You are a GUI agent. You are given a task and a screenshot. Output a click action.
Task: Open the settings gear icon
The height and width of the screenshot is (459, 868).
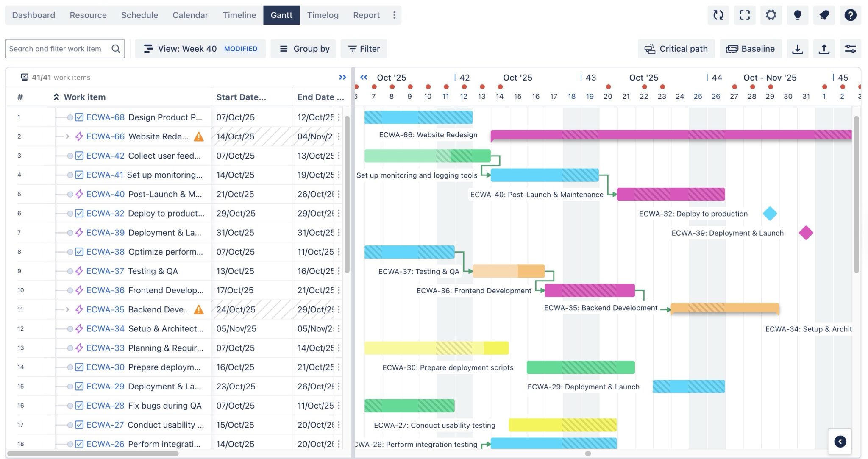[x=771, y=15]
